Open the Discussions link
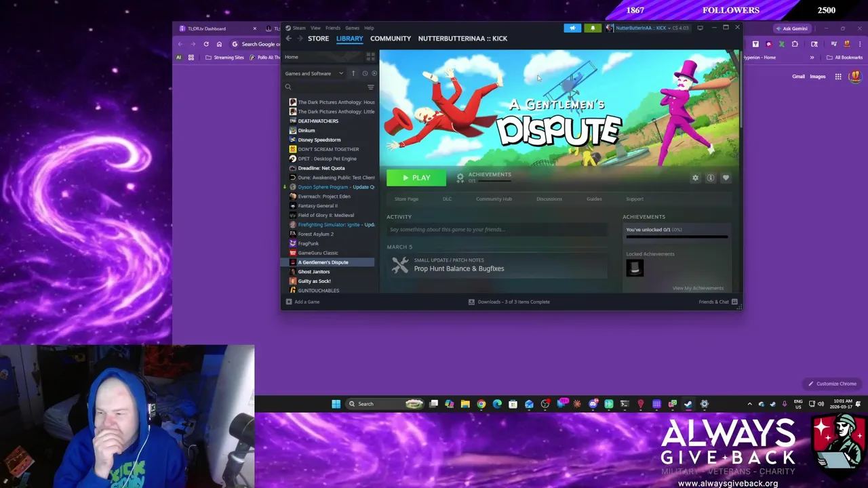 pos(549,199)
